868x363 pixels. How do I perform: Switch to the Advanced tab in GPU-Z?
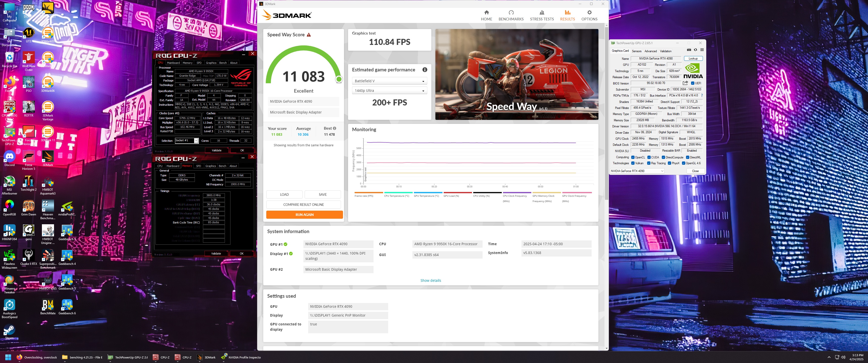(650, 51)
